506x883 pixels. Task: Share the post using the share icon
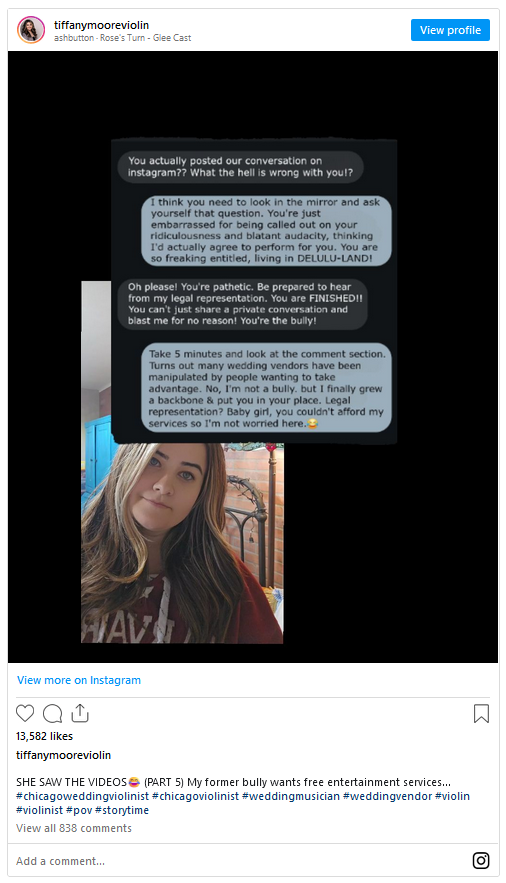pyautogui.click(x=80, y=713)
